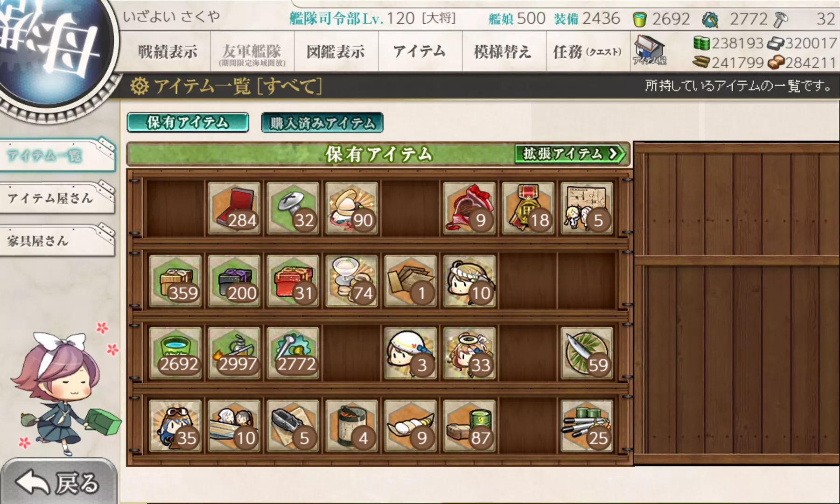Switch to 保有アイテム tab
The width and height of the screenshot is (840, 504).
coord(188,122)
